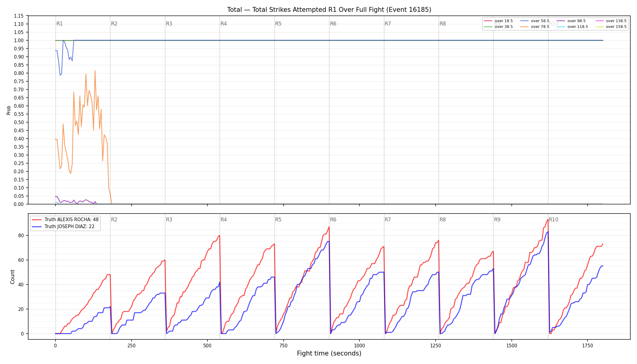Click the 20 tick on the Count axis

(x=21, y=309)
